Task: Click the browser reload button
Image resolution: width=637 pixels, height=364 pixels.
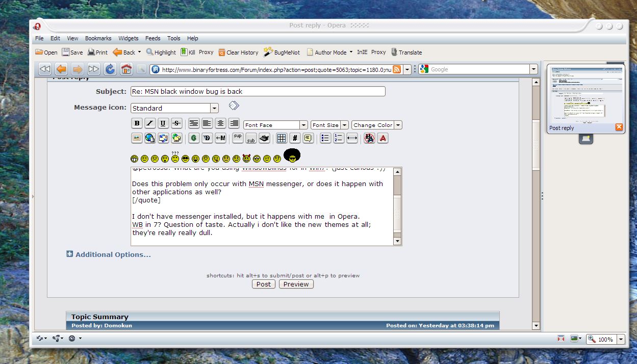Action: point(110,69)
